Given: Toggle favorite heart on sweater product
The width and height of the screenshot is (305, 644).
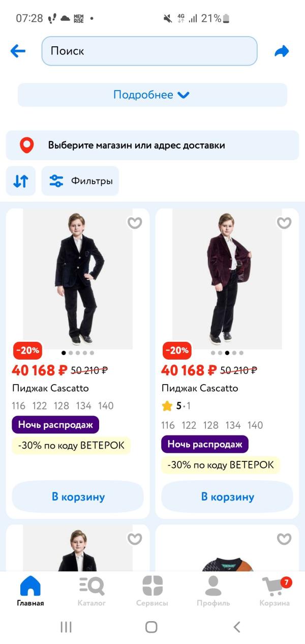Looking at the screenshot, I should click(x=284, y=539).
